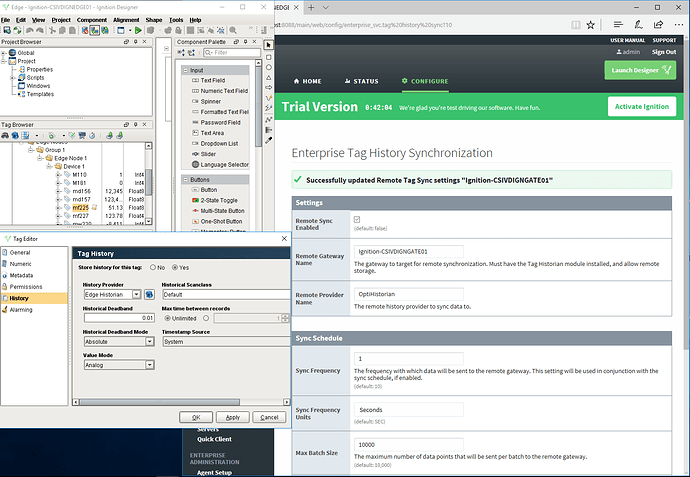Select the rectangle shape tool
The height and width of the screenshot is (477, 690).
tap(268, 57)
